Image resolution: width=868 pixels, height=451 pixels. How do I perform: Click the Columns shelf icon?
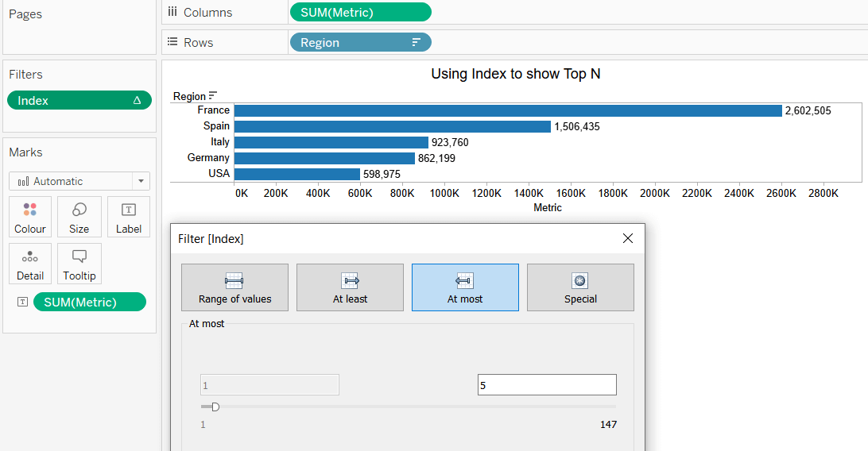(x=172, y=12)
